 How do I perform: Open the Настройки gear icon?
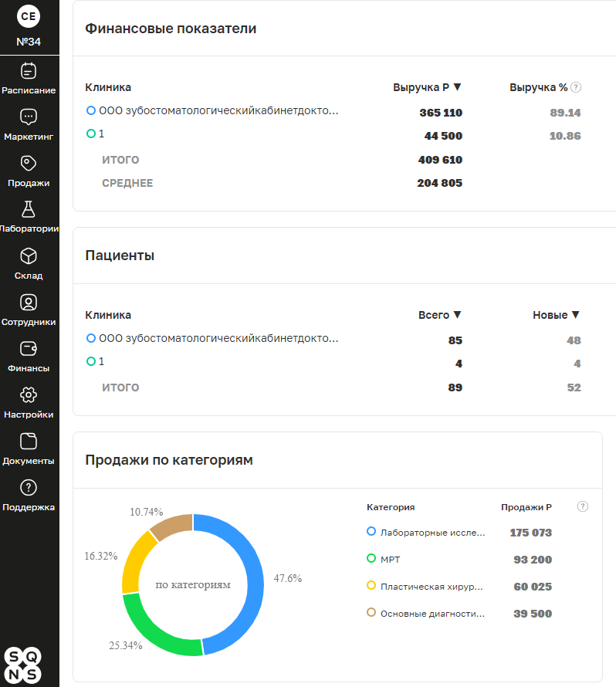[29, 395]
